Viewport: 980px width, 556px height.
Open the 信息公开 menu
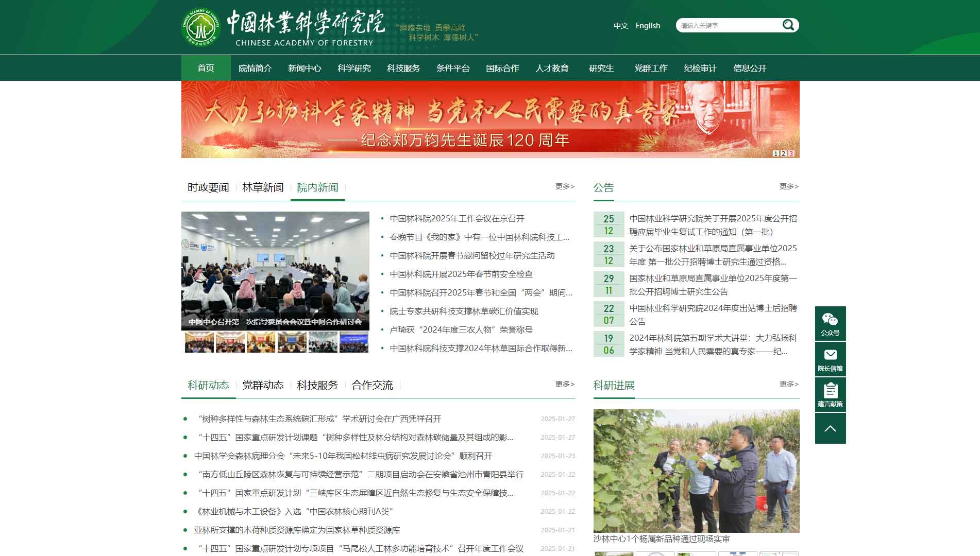click(750, 68)
